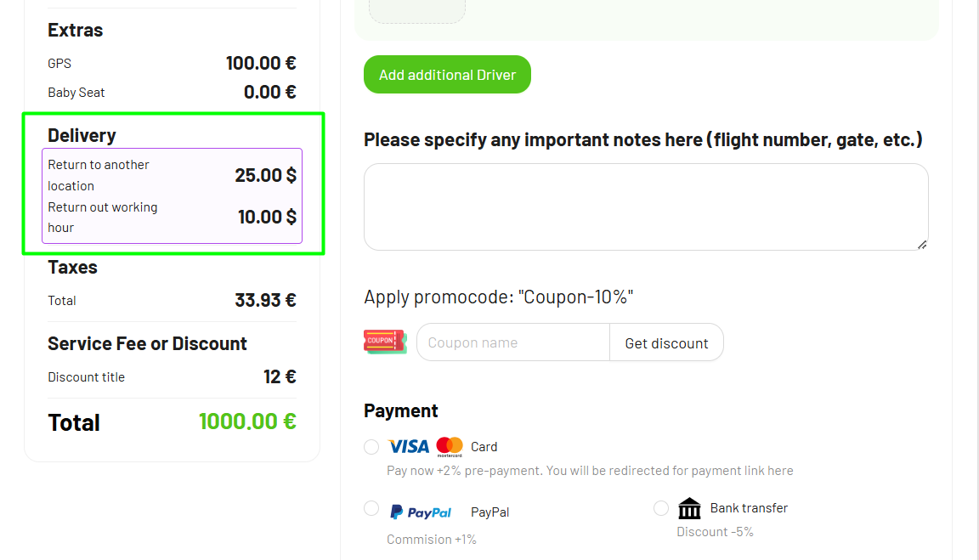Click the Return to another location row

pos(172,175)
